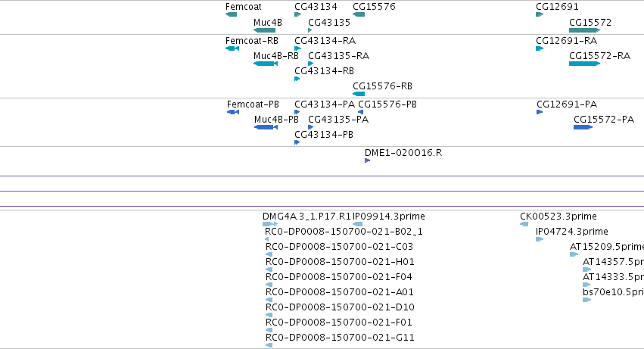This screenshot has height=349, width=644.
Task: Click the CG15572-PA protein glyph
Action: [x=583, y=127]
